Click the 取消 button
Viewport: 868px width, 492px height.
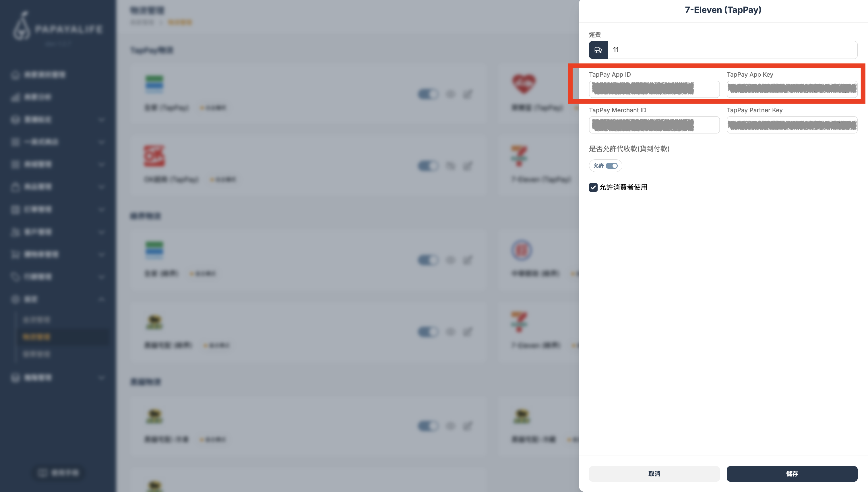pyautogui.click(x=654, y=474)
